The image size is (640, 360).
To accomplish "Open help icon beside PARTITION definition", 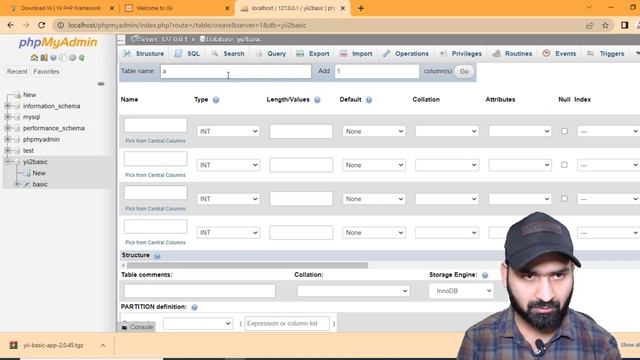I will 194,307.
